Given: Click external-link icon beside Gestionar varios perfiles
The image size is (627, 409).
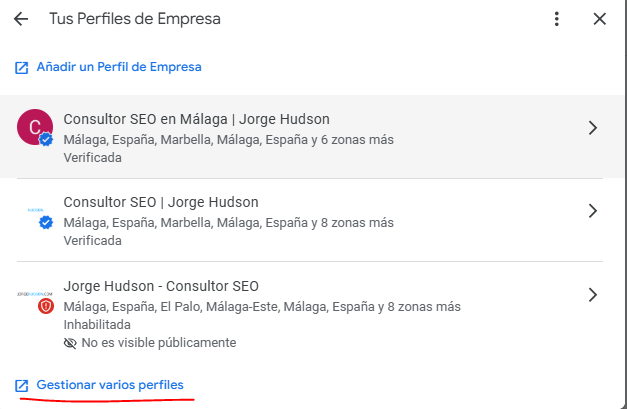Looking at the screenshot, I should click(x=22, y=385).
